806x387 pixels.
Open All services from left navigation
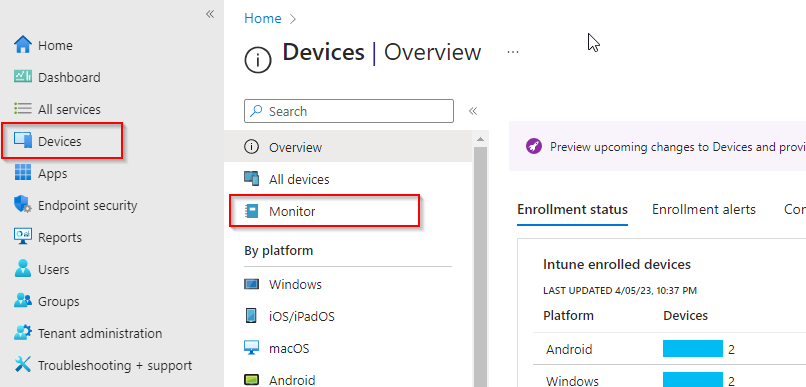click(x=69, y=109)
